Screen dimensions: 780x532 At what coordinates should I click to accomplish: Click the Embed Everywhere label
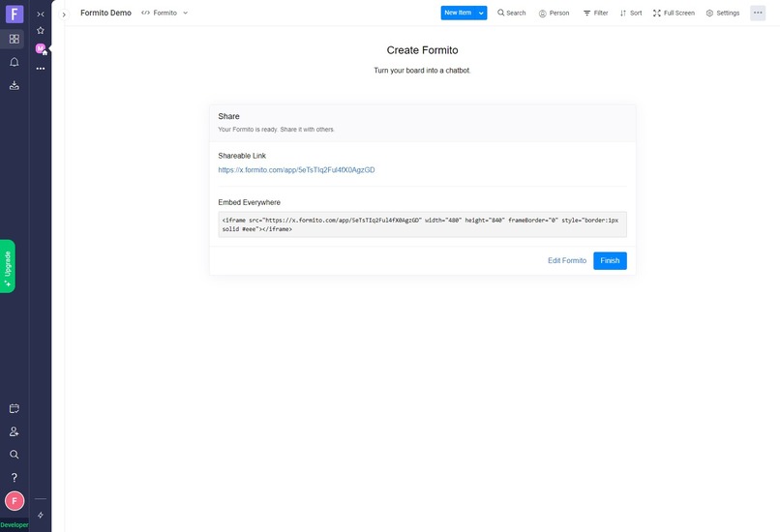coord(250,202)
